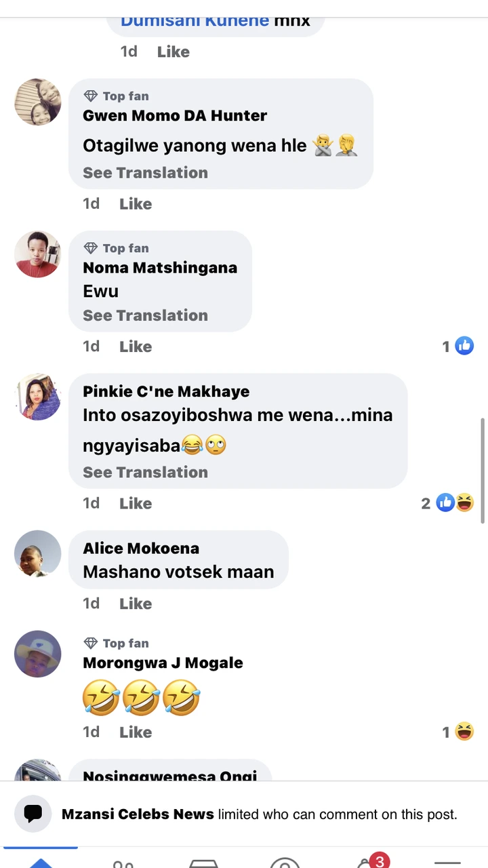
Task: Tap the Top fan diamond badge above Gwen Momo
Action: click(x=91, y=96)
